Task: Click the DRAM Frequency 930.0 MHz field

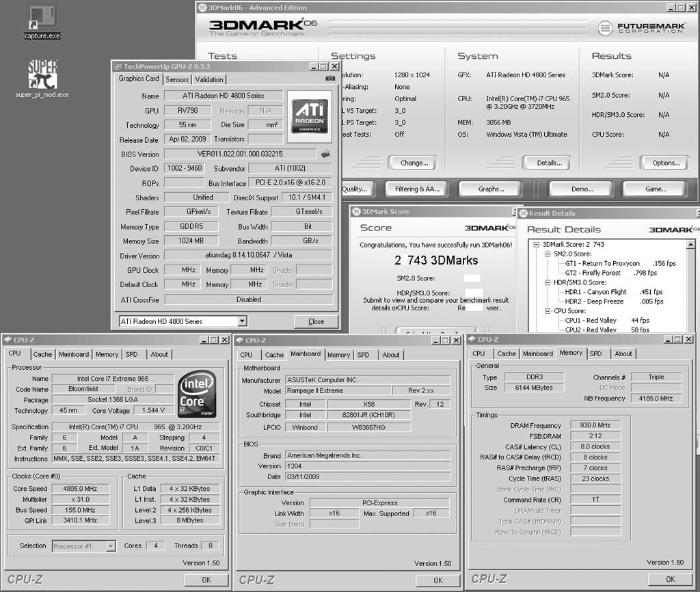Action: (x=595, y=425)
